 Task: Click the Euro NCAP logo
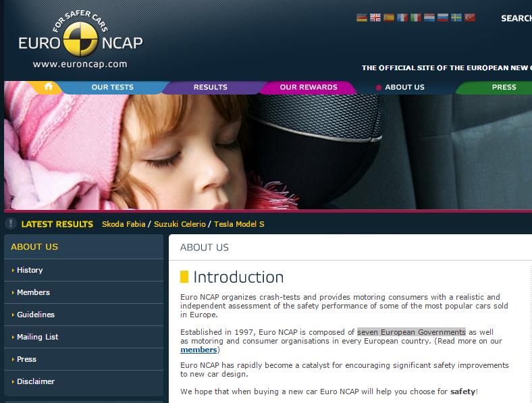[x=80, y=41]
